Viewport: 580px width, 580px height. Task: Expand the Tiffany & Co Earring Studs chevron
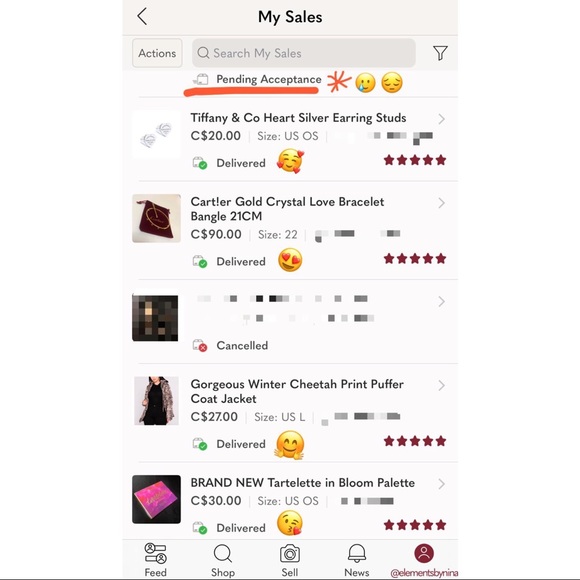441,119
